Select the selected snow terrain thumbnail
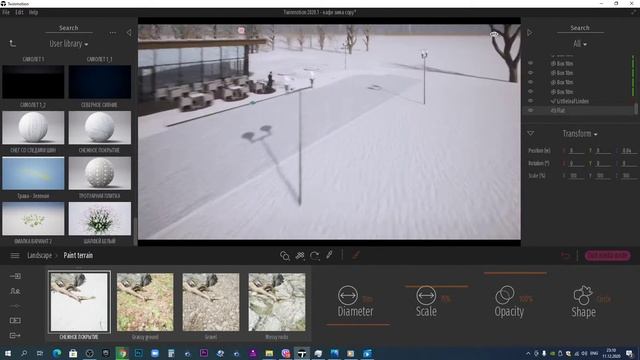Screen dimensions: 640x360 pos(79,302)
